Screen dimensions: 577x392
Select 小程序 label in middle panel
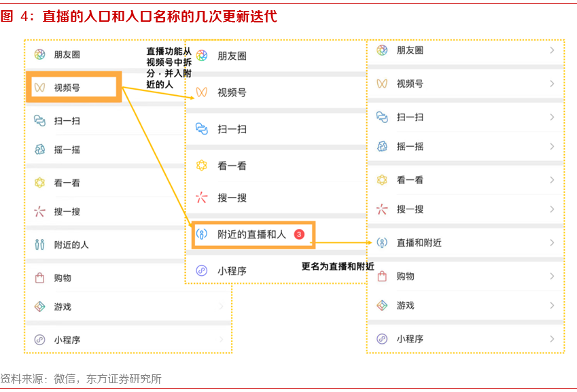point(232,270)
